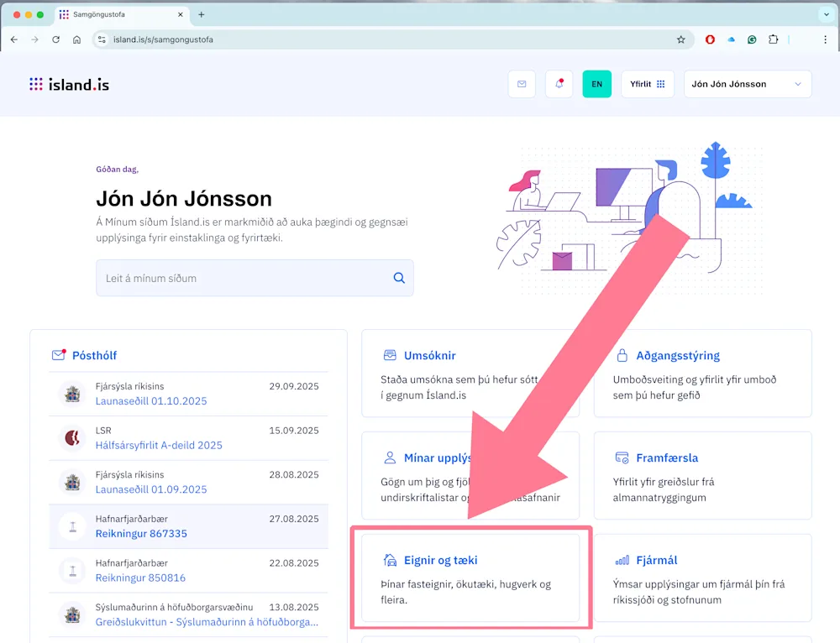Click the Fjármál bar chart icon
The image size is (840, 643).
[622, 561]
